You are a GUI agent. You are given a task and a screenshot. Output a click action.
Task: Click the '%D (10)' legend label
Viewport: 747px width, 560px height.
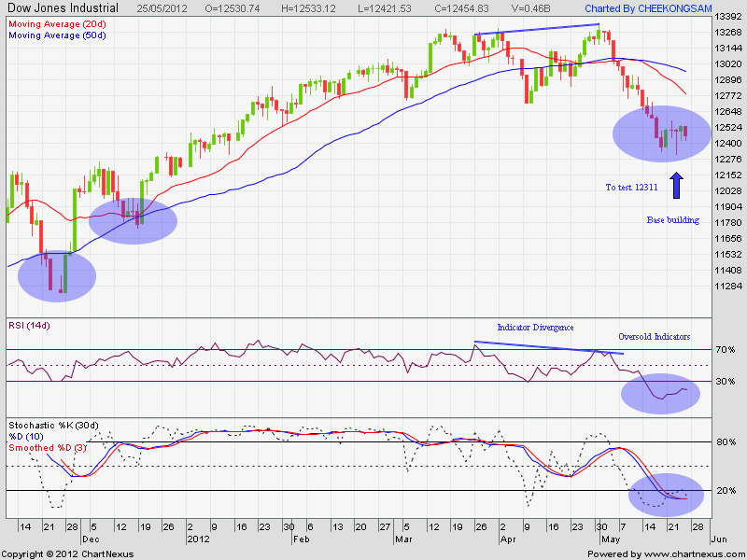click(x=26, y=437)
